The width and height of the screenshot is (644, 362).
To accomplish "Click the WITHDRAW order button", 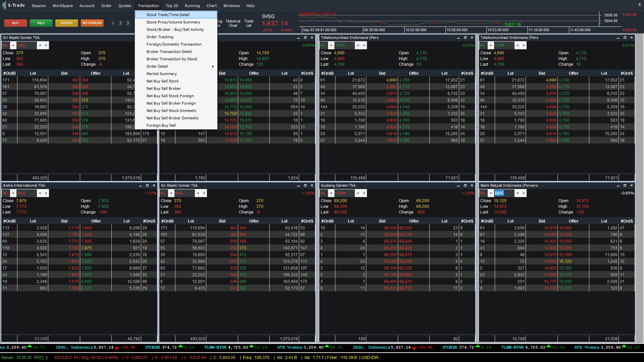I will 92,23.
